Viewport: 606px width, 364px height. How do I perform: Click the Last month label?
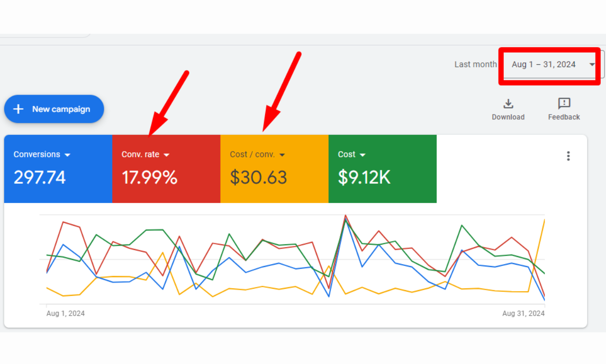click(x=475, y=64)
